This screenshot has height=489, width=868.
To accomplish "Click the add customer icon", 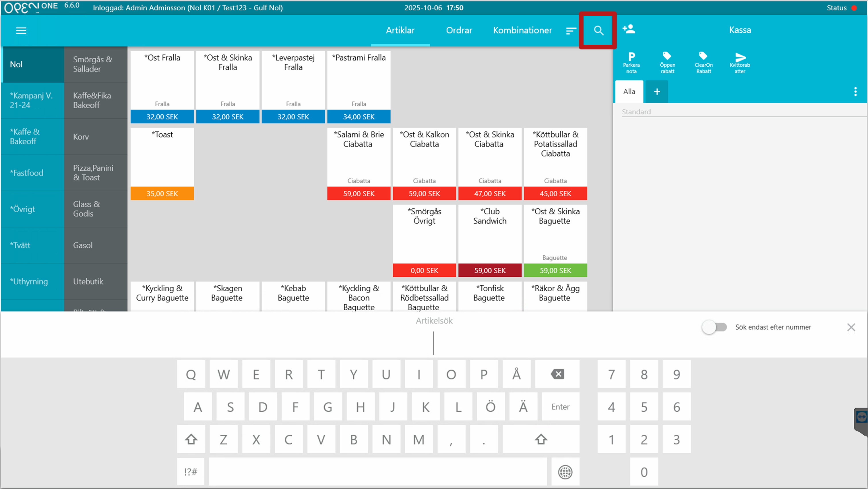I will [628, 29].
